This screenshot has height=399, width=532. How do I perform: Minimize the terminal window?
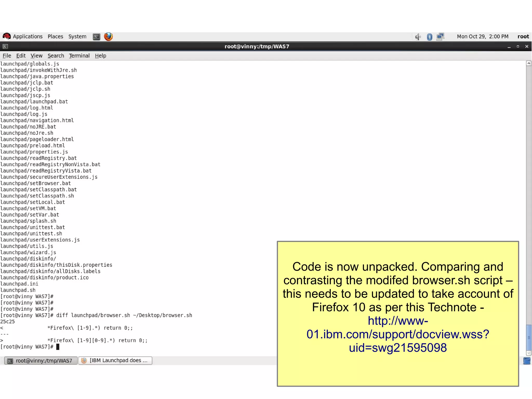click(509, 47)
